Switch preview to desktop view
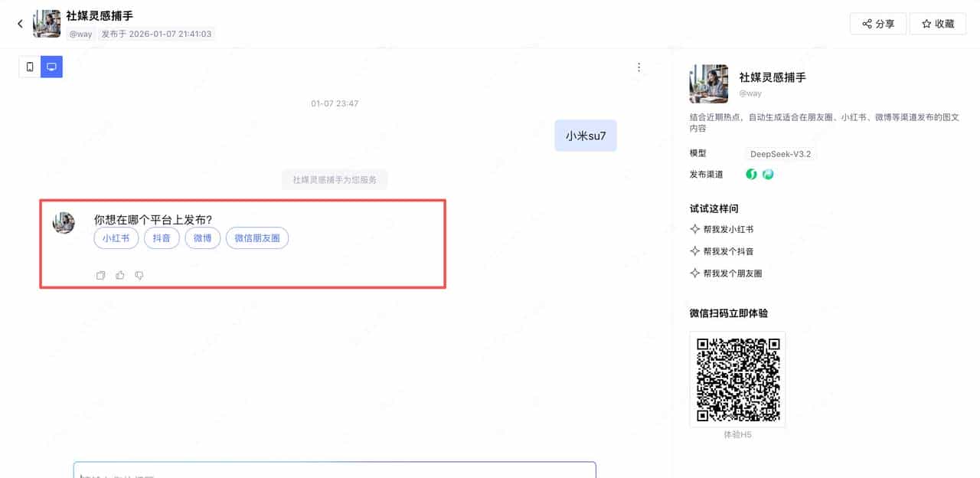This screenshot has height=478, width=980. [x=51, y=67]
